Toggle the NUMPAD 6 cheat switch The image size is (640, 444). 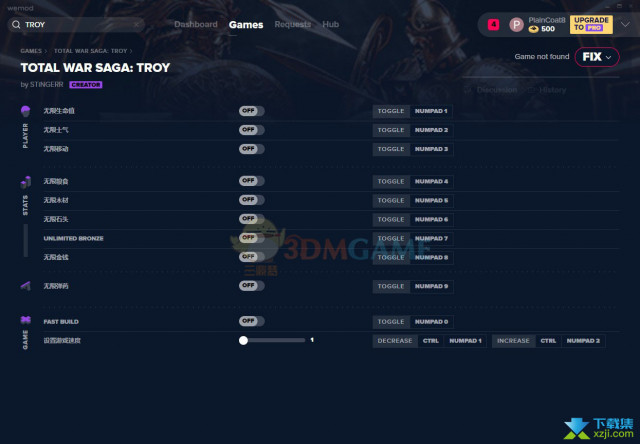(251, 219)
